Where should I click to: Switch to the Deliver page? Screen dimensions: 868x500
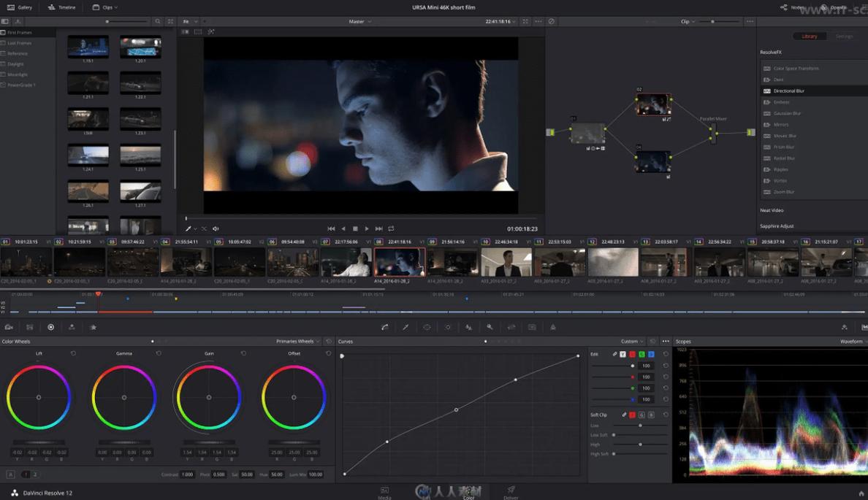coord(511,493)
